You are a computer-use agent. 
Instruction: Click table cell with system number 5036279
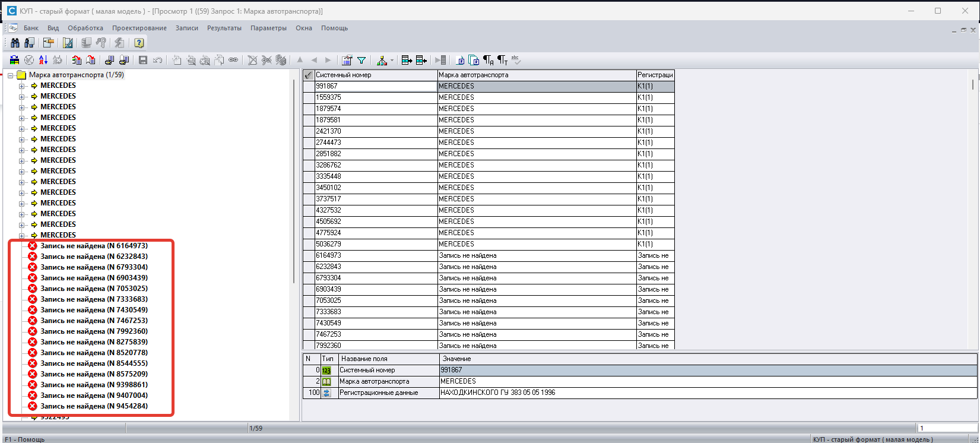click(376, 244)
